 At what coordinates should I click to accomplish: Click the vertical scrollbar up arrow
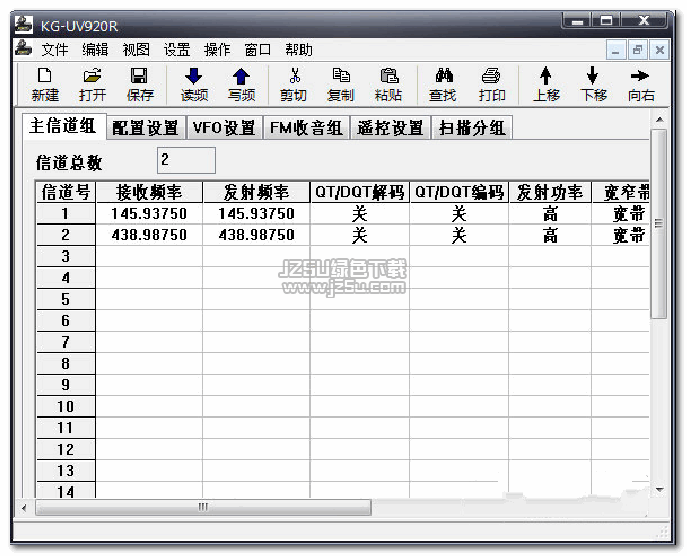click(x=659, y=120)
